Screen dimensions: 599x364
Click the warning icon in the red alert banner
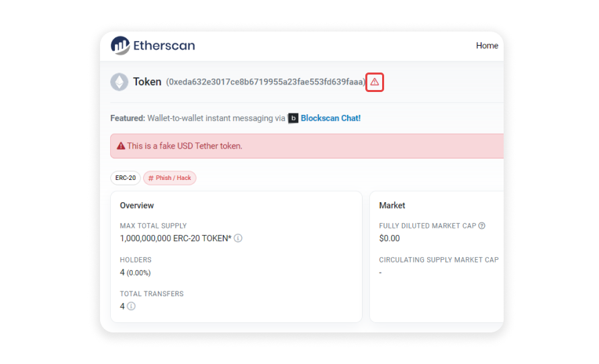pyautogui.click(x=121, y=146)
